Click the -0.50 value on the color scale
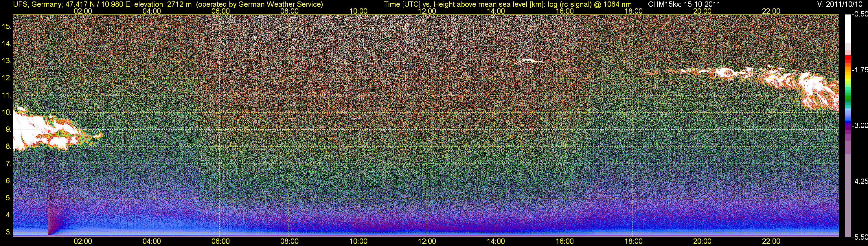This screenshot has width=868, height=246. 860,14
